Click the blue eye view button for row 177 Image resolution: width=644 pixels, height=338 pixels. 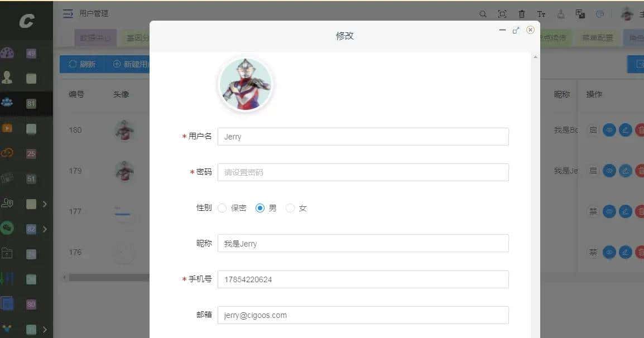point(609,211)
